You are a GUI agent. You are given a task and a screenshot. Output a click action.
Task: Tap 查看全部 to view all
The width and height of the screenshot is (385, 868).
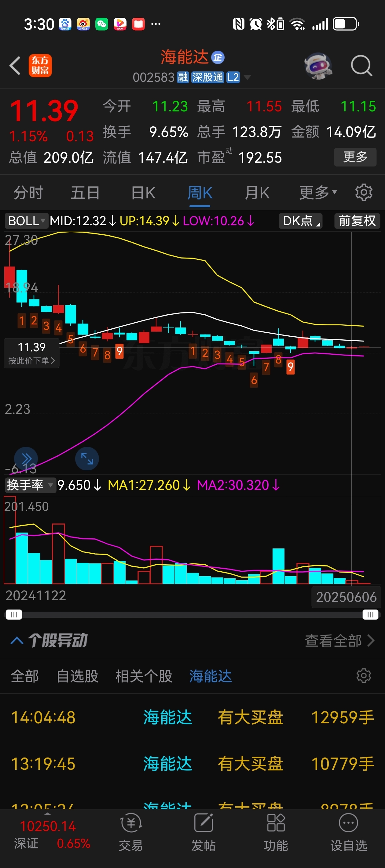click(339, 641)
